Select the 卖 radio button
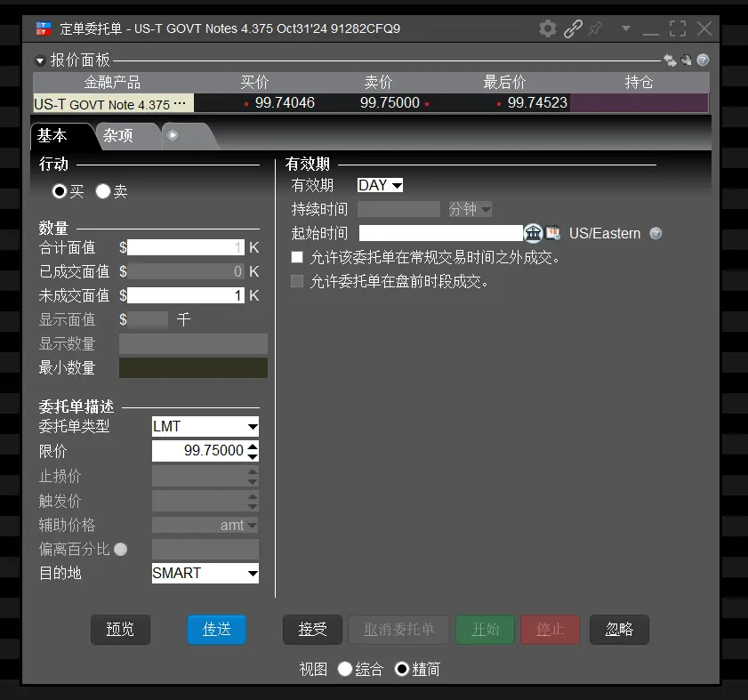 [102, 191]
